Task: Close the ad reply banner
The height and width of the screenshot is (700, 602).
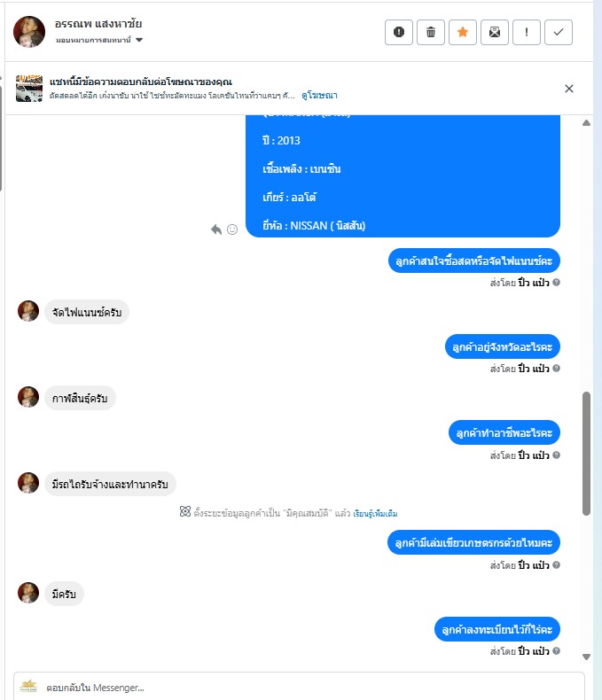Action: pos(569,89)
